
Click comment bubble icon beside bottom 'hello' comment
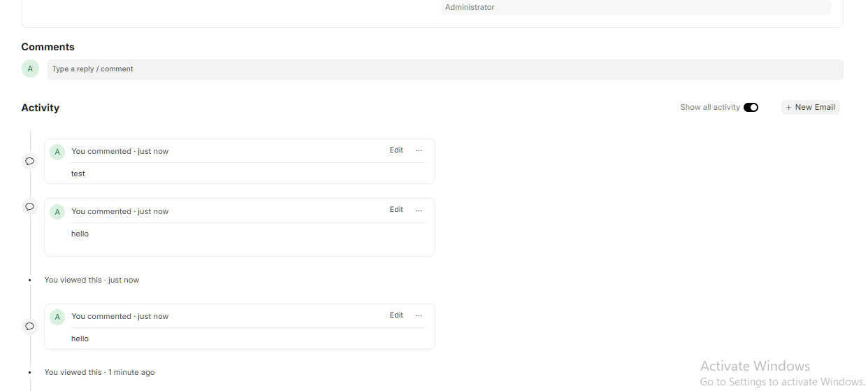29,326
